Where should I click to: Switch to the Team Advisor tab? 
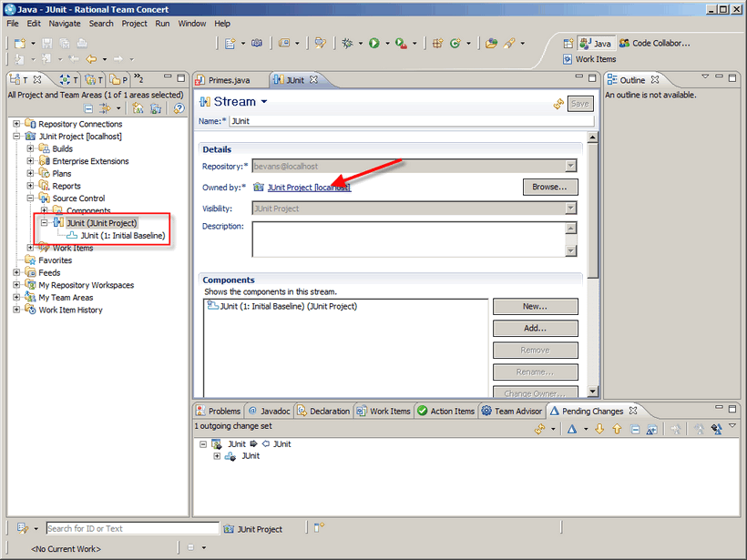[512, 411]
